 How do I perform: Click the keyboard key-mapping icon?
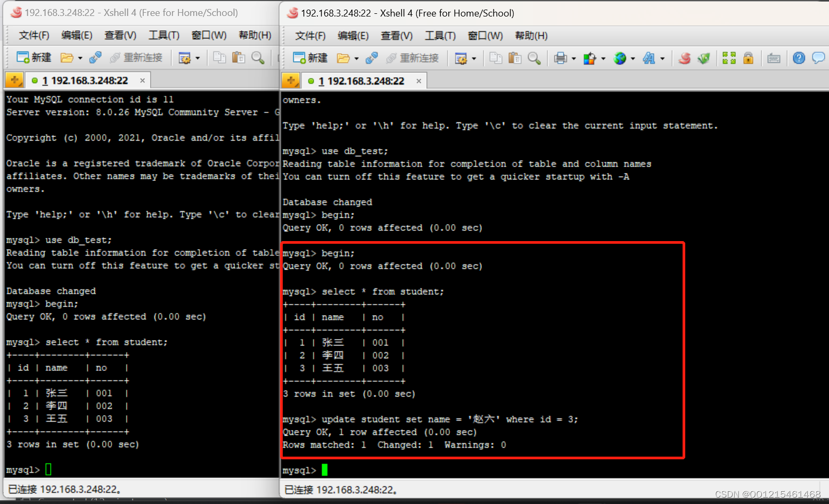(x=774, y=59)
